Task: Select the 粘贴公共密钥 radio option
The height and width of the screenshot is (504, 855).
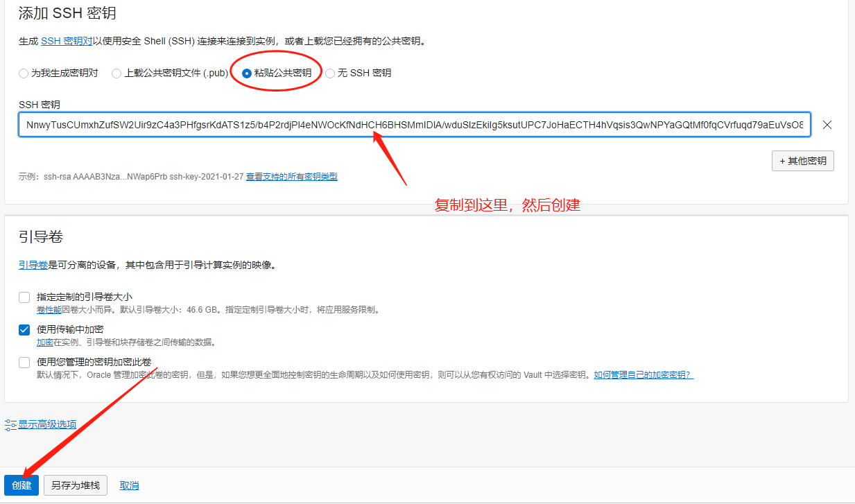Action: click(x=247, y=73)
